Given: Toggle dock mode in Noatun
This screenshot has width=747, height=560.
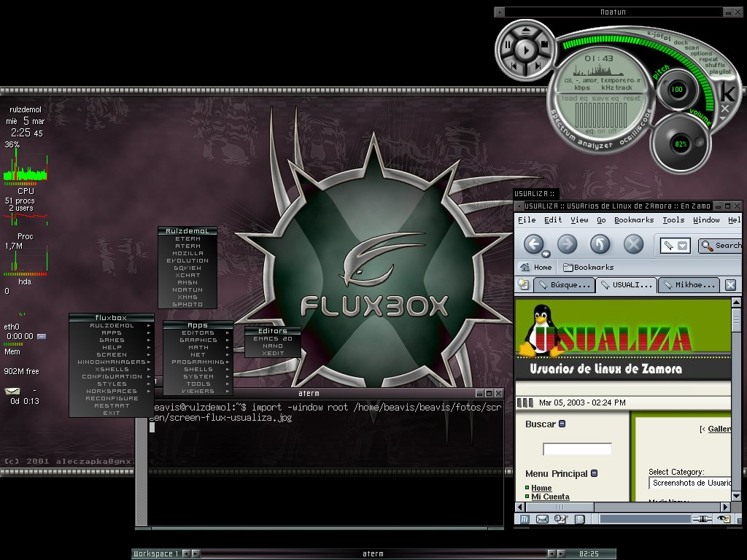Looking at the screenshot, I should coord(681,42).
